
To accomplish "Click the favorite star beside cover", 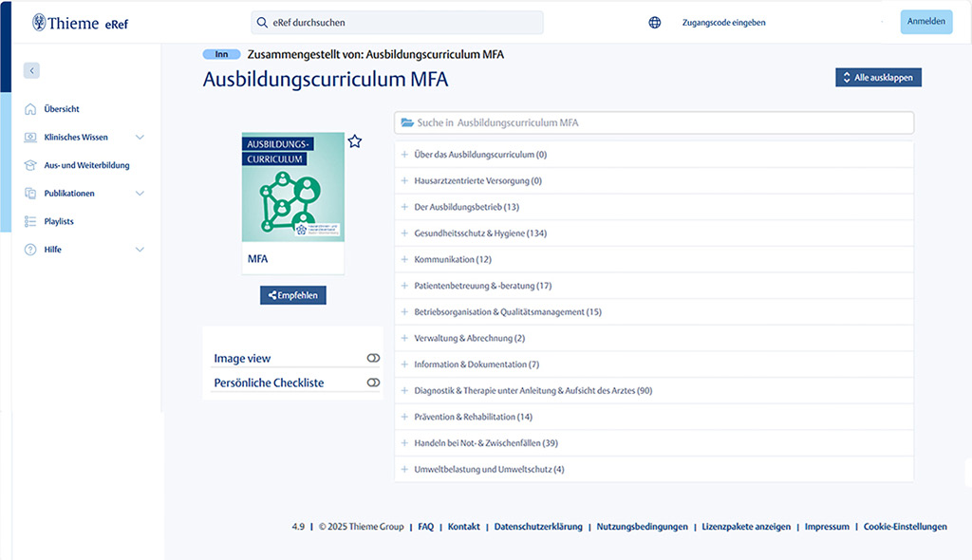I will (355, 141).
